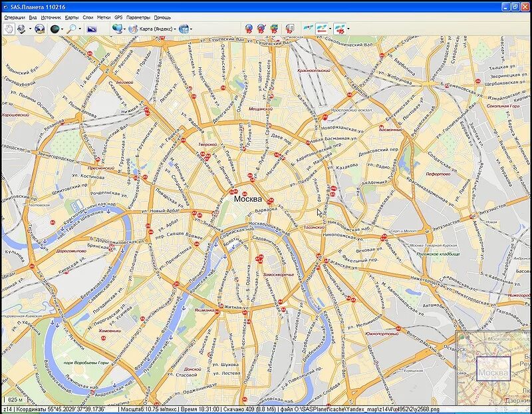Image resolution: width=532 pixels, height=414 pixels.
Task: Open the Операции menu
Action: 15,17
